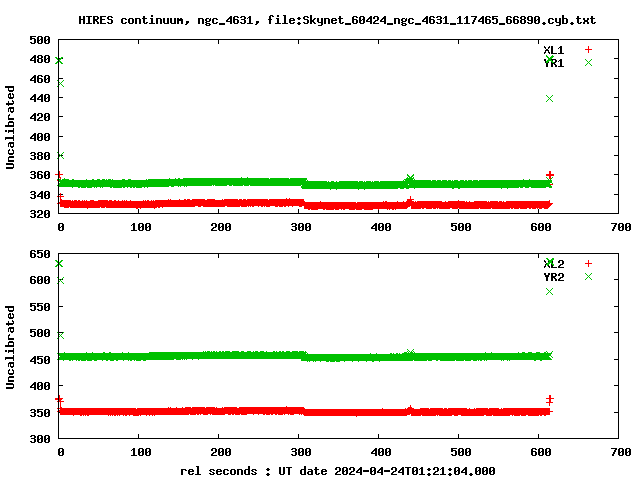
Task: Click the 480 y-axis tick in top plot
Action: [40, 59]
